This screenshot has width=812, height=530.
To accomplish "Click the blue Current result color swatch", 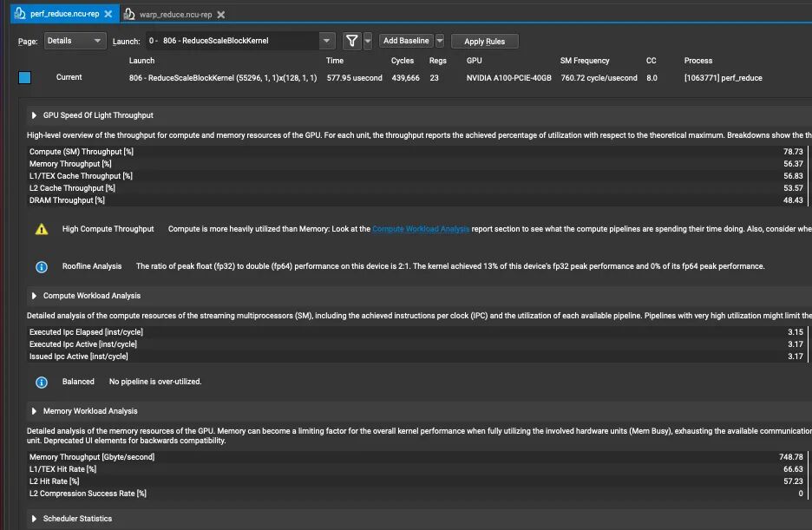I will [25, 78].
